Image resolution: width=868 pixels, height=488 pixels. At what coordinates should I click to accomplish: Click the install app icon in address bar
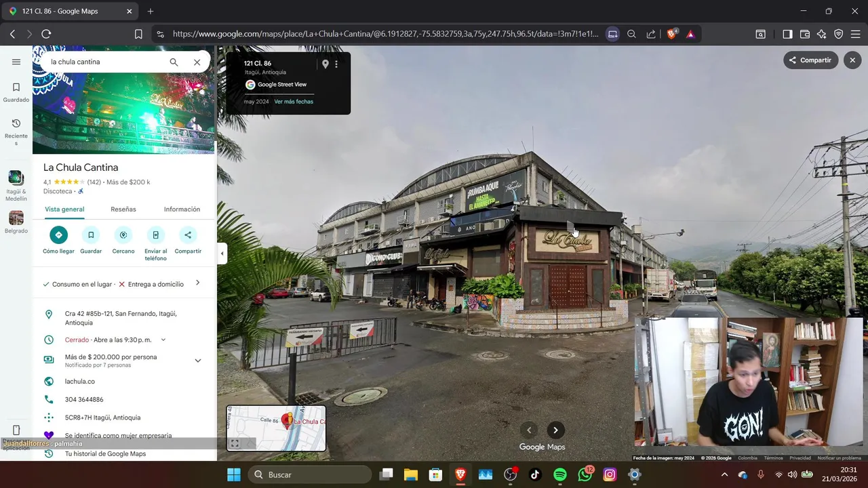pos(612,34)
